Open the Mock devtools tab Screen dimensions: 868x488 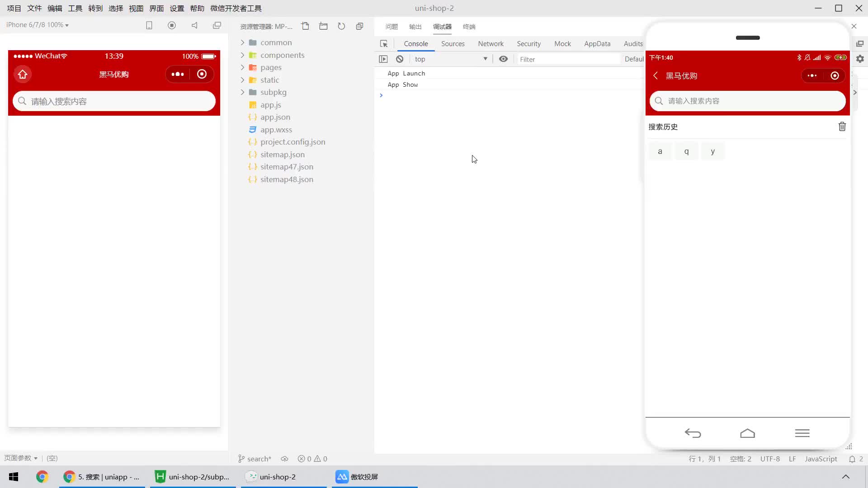[x=562, y=44]
